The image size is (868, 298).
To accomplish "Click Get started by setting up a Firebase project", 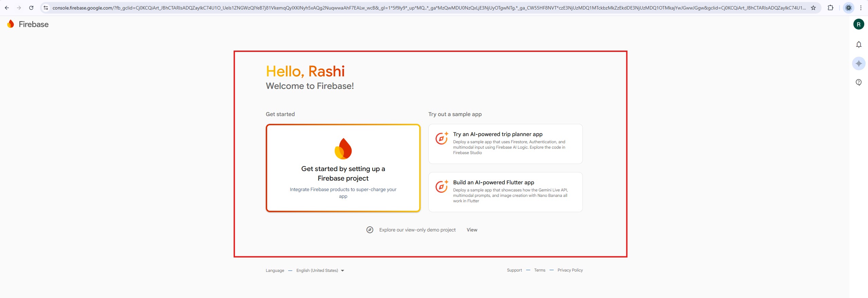I will (343, 168).
